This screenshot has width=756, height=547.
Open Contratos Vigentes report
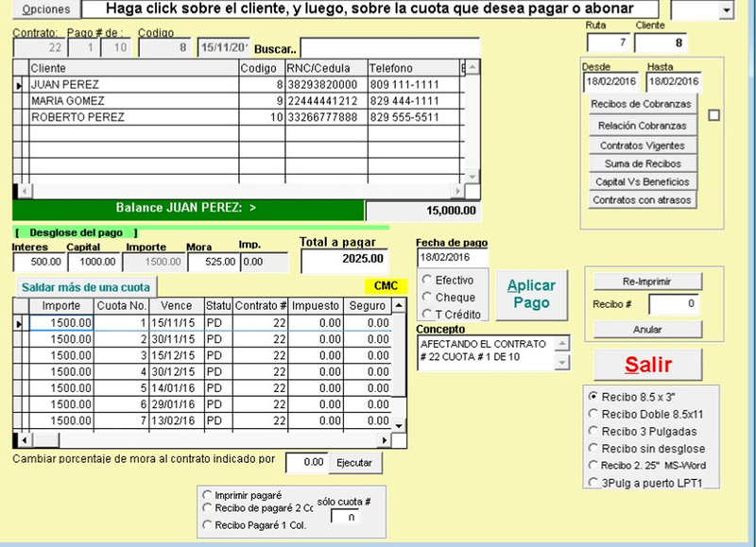click(x=643, y=145)
